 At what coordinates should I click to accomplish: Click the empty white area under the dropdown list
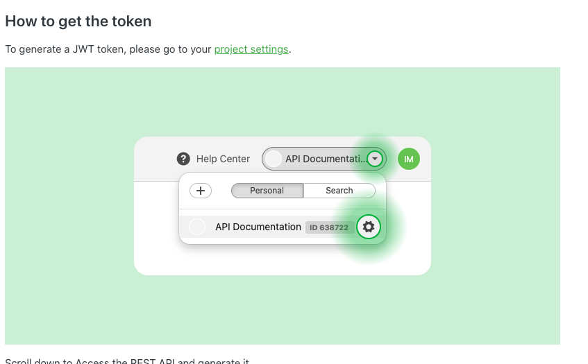pos(283,259)
